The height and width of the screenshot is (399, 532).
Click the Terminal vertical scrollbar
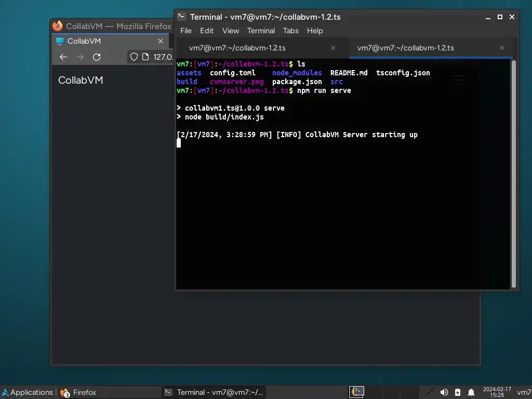514,174
